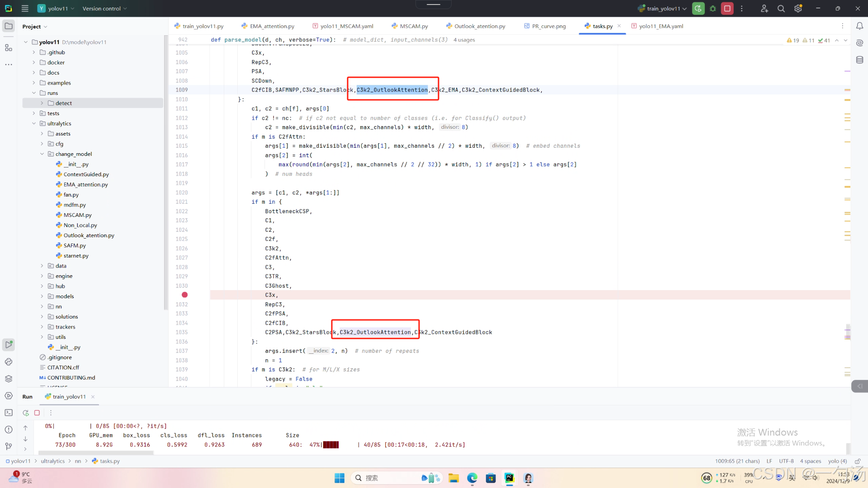The image size is (868, 488).
Task: Stop the running train_yolov11 process
Action: [x=727, y=9]
